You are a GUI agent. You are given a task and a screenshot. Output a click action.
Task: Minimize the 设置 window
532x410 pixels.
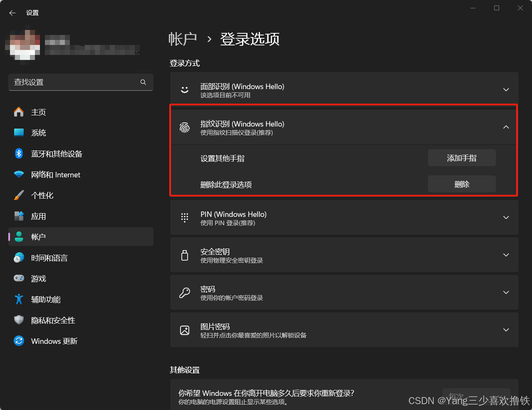coord(473,8)
